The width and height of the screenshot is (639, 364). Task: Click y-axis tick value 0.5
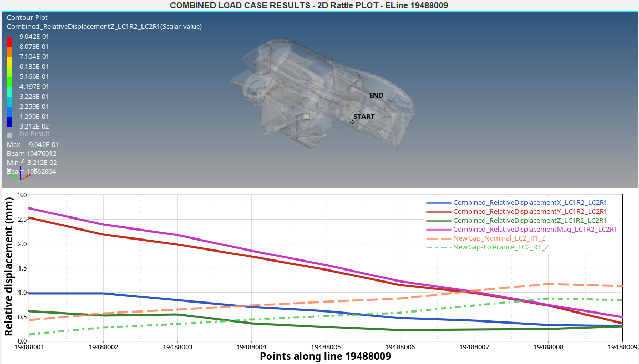coord(22,317)
